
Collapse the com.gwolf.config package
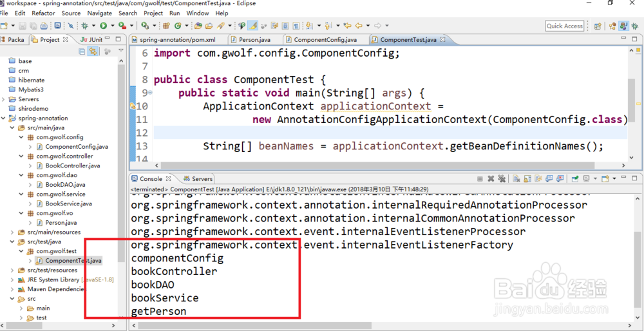pos(21,137)
